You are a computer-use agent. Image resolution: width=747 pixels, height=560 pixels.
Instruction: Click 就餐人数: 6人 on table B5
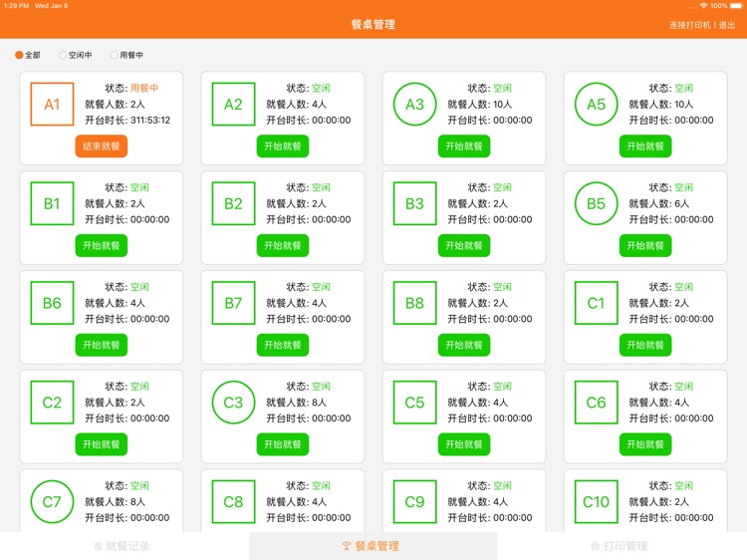coord(659,203)
